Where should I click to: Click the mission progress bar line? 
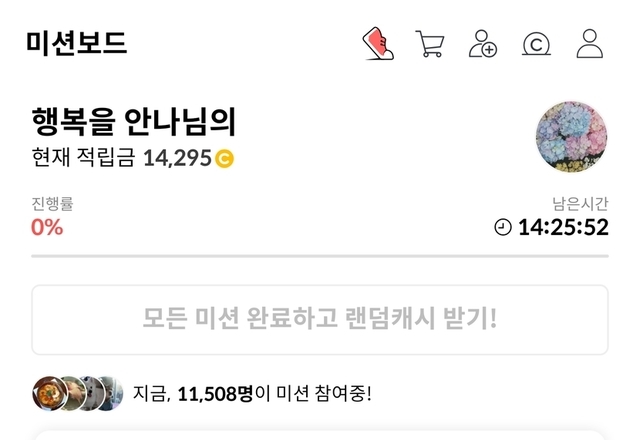coord(320,256)
